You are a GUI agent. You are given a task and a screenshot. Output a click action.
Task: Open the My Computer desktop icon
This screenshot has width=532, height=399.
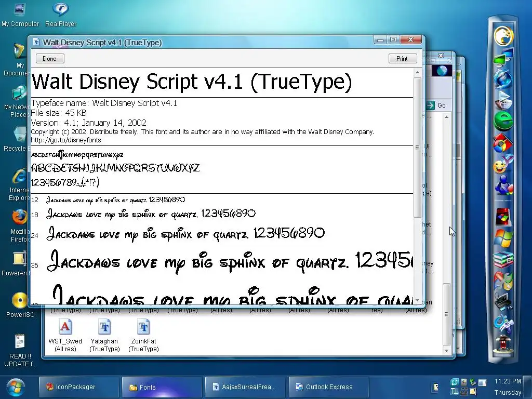pos(20,15)
